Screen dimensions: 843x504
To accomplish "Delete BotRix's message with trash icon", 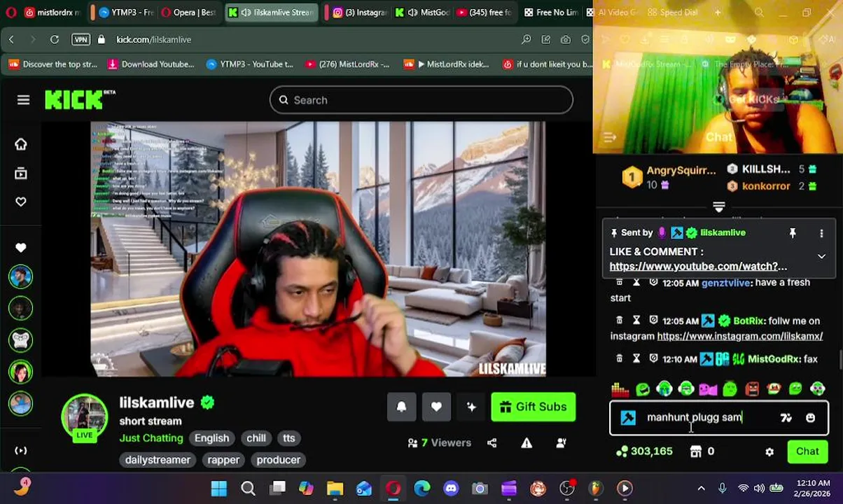I will pyautogui.click(x=619, y=321).
